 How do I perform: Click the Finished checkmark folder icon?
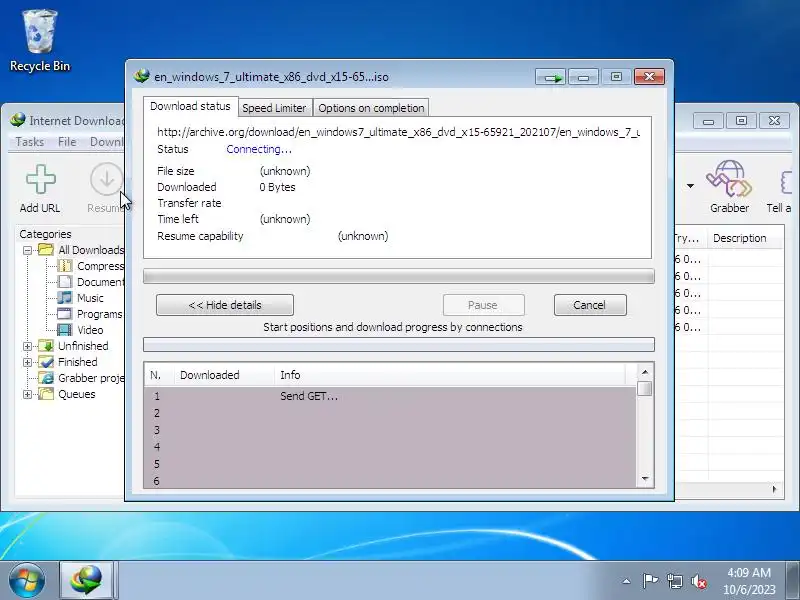point(46,362)
